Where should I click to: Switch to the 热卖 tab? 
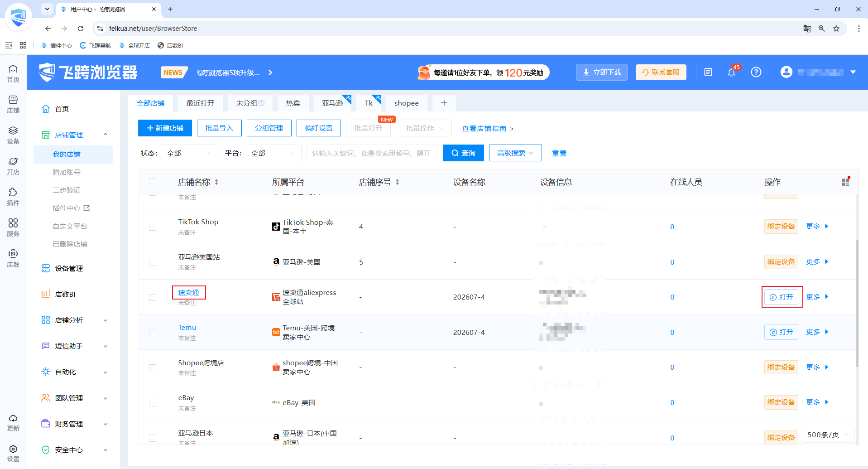point(293,103)
